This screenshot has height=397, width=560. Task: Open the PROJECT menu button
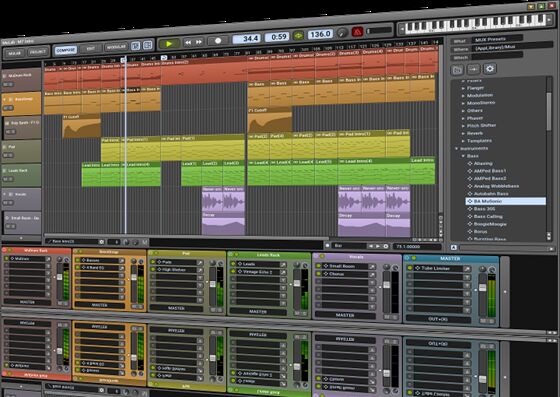(x=38, y=52)
